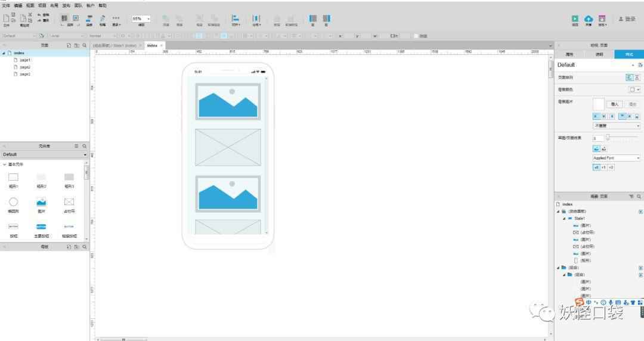This screenshot has width=644, height=341.
Task: Open the Applied Font dropdown
Action: coord(617,158)
